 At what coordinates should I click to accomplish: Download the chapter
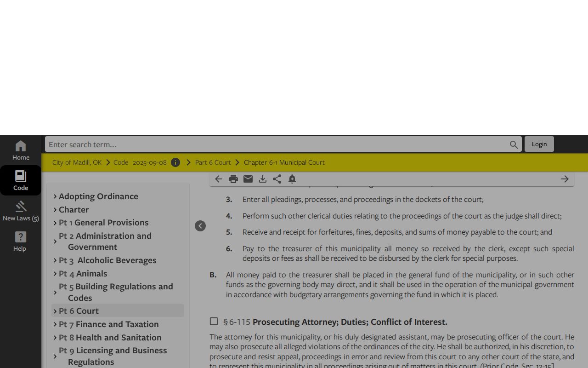[x=263, y=179]
